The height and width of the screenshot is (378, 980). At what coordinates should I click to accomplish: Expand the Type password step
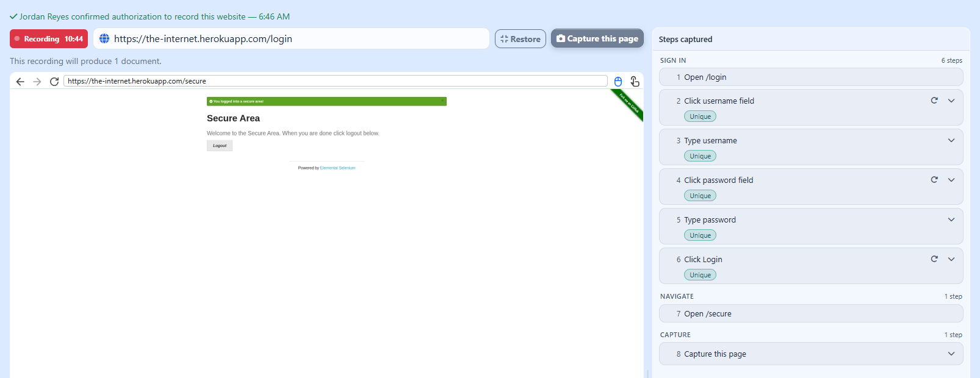951,219
